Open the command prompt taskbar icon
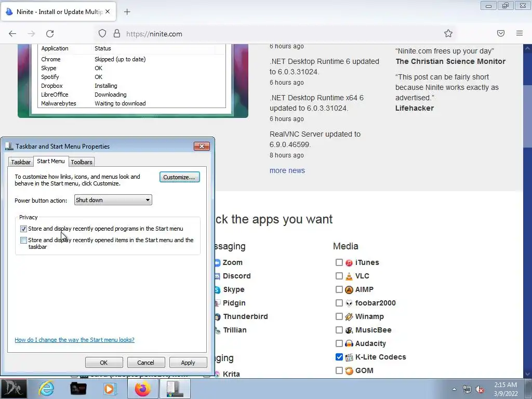 coord(78,389)
